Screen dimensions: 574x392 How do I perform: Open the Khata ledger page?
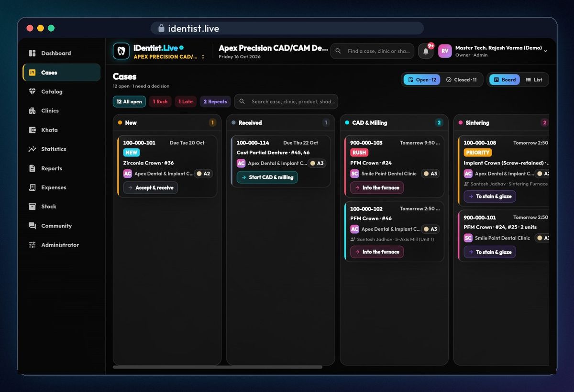(61, 130)
